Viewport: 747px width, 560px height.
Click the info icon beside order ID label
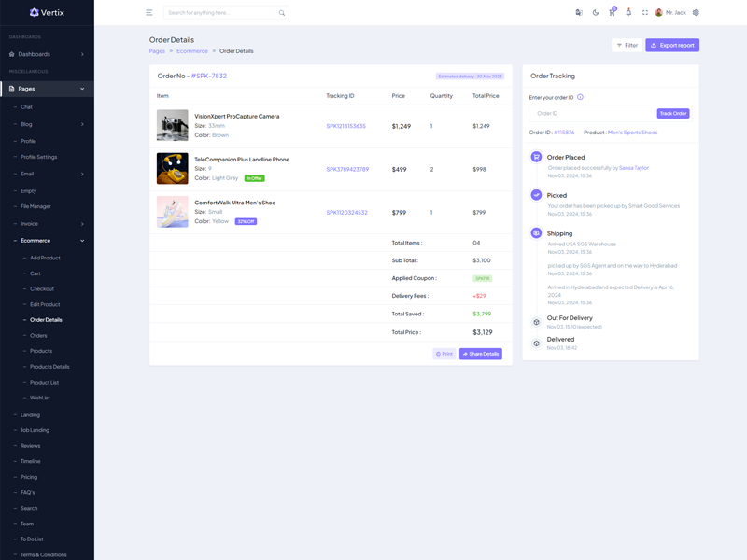(x=580, y=97)
